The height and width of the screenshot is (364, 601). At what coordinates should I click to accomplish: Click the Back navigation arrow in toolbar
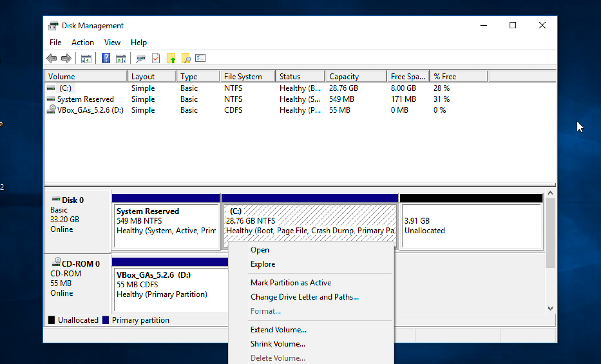coord(51,58)
